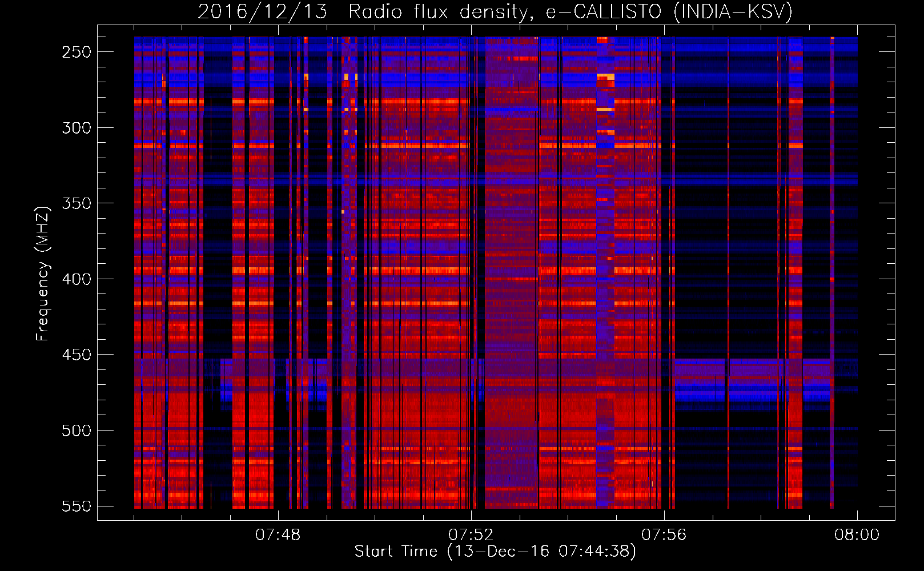Click the 07:48 time tick label

[278, 535]
